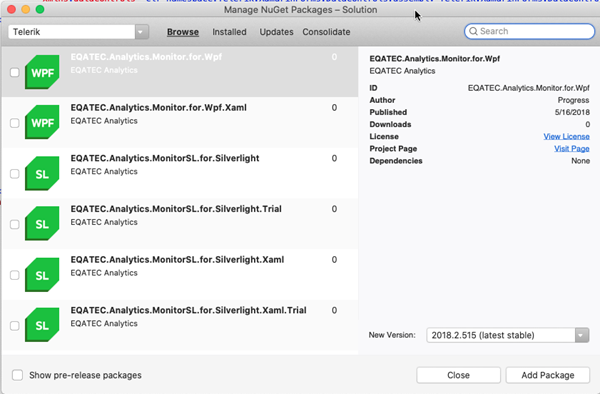600x394 pixels.
Task: Select EQATEC.Analytics.MonitorSL.for.Silverlight package name
Action: point(165,158)
